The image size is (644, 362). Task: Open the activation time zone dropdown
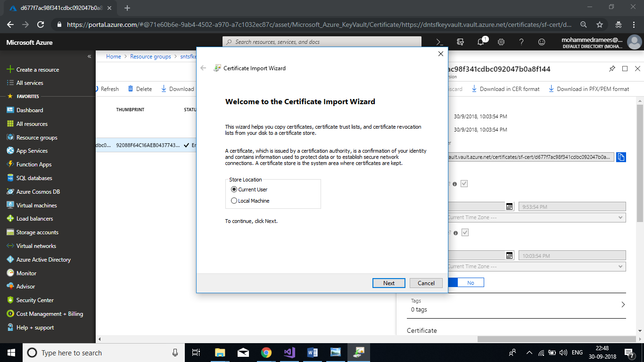(536, 218)
